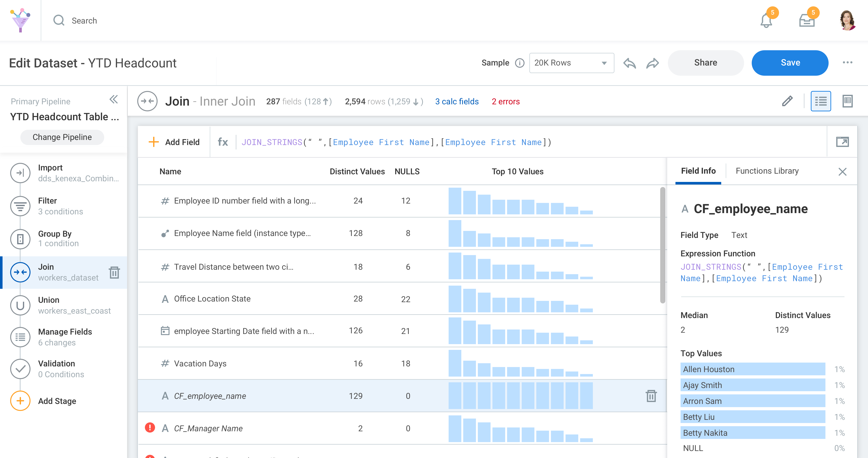Click the field list vertical scrollbar

tap(663, 245)
